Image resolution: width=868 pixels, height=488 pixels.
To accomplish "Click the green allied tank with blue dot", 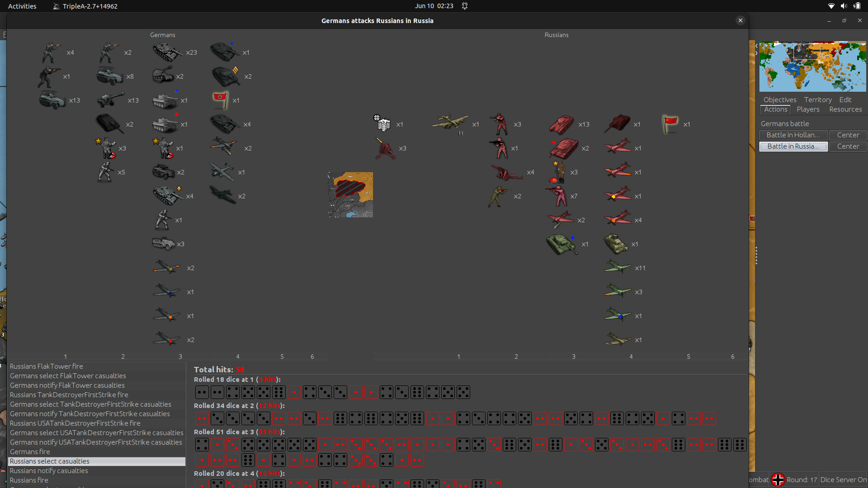I will [562, 244].
